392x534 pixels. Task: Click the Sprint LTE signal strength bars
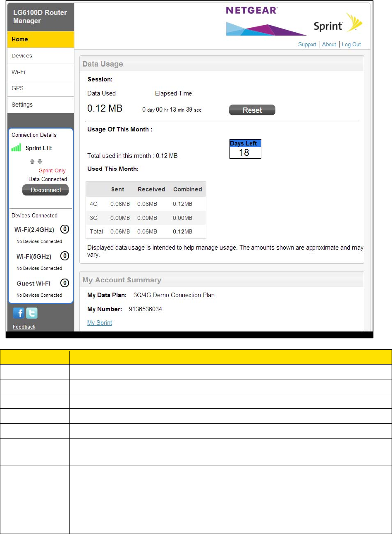(x=16, y=148)
